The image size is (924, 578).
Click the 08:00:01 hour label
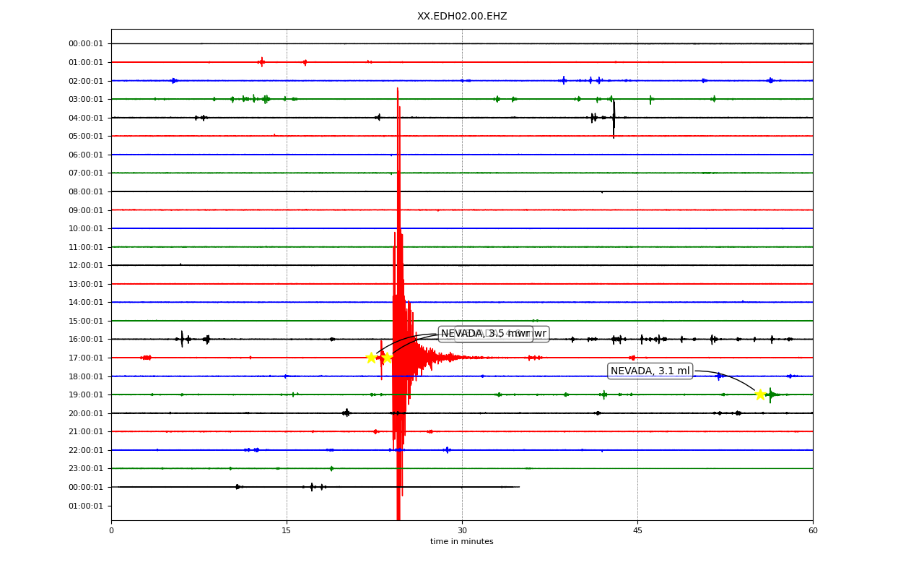pos(86,191)
